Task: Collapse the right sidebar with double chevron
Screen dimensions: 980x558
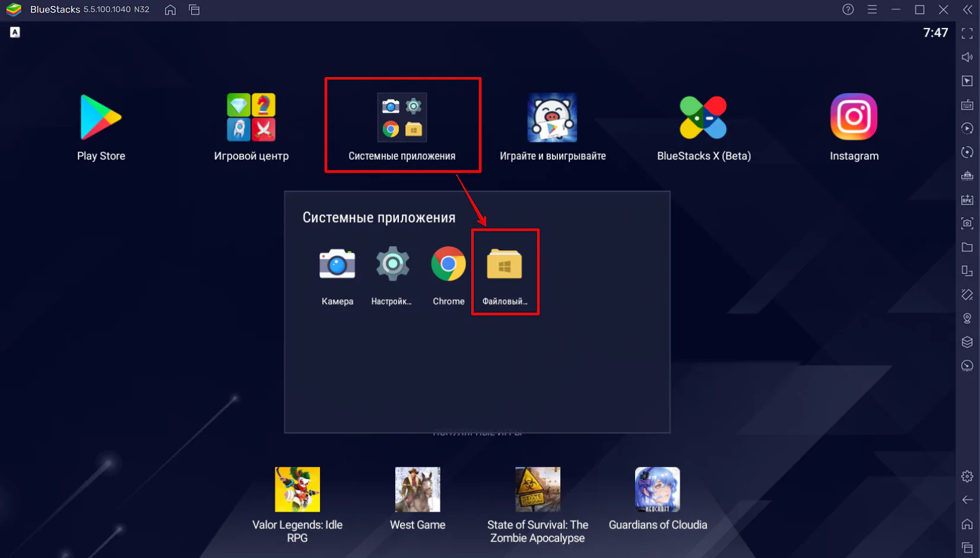Action: pyautogui.click(x=968, y=9)
